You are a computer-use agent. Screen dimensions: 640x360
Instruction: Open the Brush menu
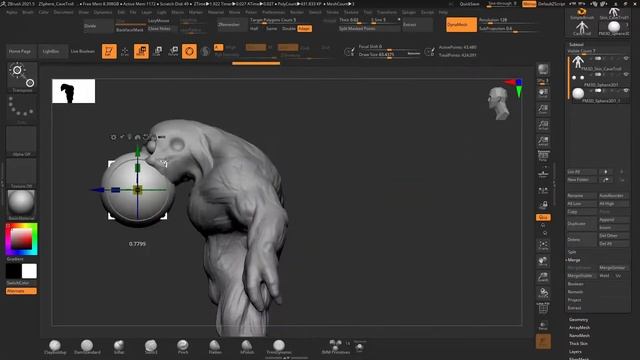tap(28, 12)
